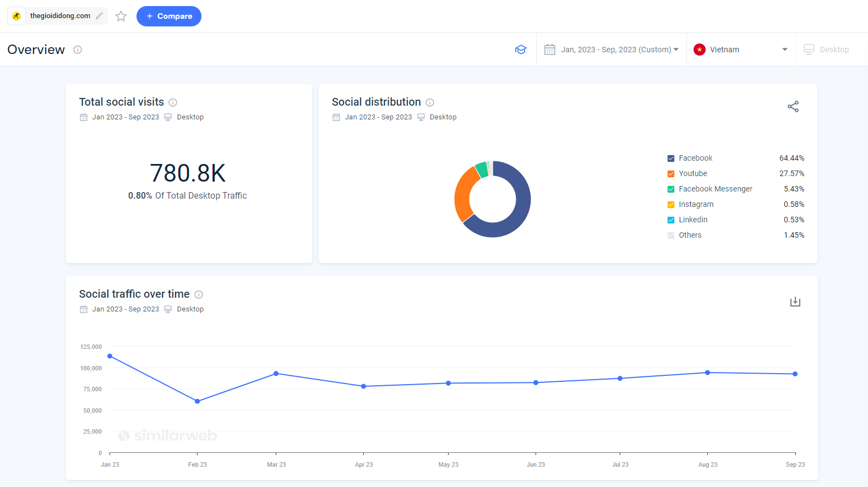Select the Desktop device filter

pyautogui.click(x=826, y=50)
